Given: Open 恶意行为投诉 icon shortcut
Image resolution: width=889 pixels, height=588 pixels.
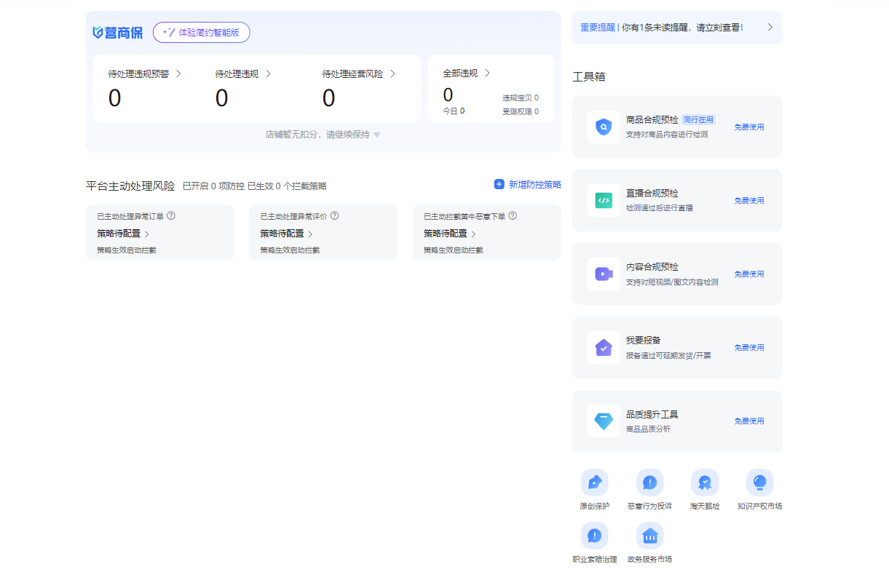Looking at the screenshot, I should 649,482.
